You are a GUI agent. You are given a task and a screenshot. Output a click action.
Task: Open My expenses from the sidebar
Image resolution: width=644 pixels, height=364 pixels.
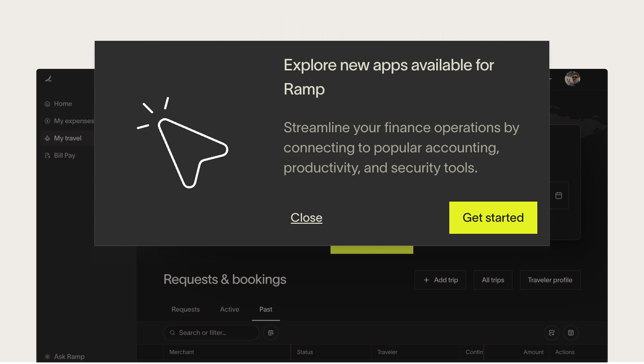[x=47, y=121]
